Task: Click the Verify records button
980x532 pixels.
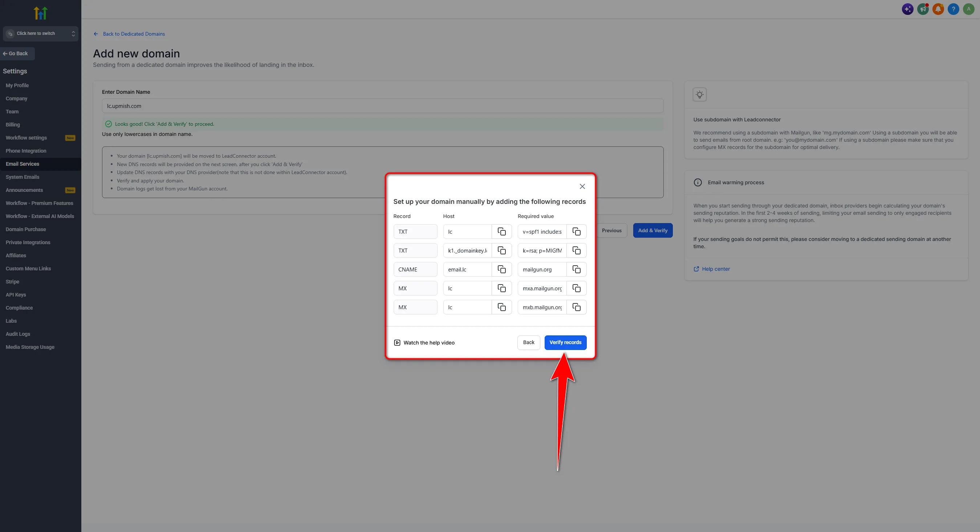Action: point(565,342)
